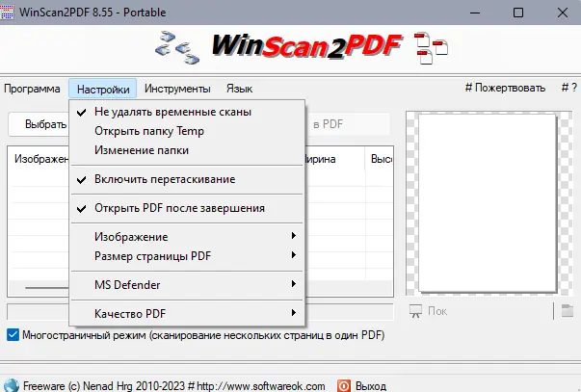Toggle 'Не удалять временные сканы' option
Image resolution: width=581 pixels, height=392 pixels.
pyautogui.click(x=187, y=112)
